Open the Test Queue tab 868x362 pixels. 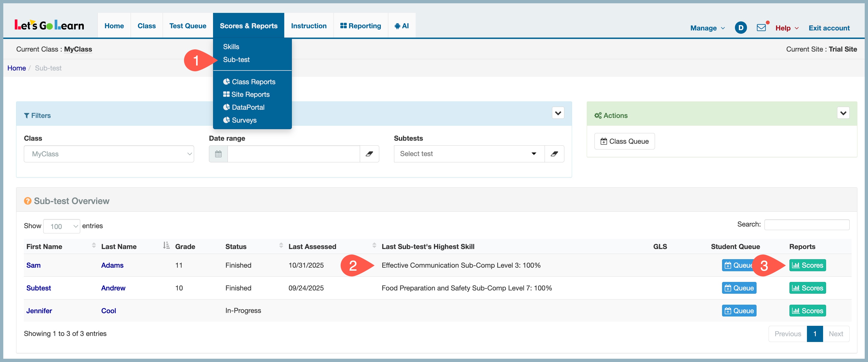188,26
